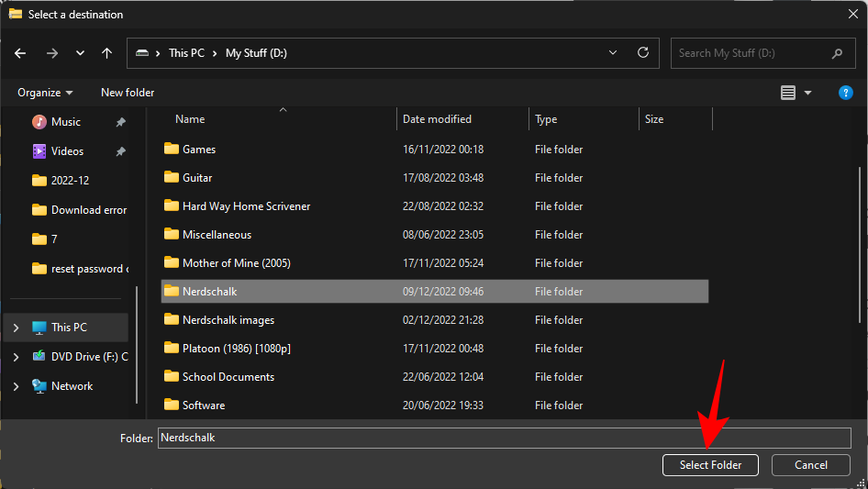Click the Back navigation arrow
The image size is (868, 489).
pyautogui.click(x=21, y=53)
